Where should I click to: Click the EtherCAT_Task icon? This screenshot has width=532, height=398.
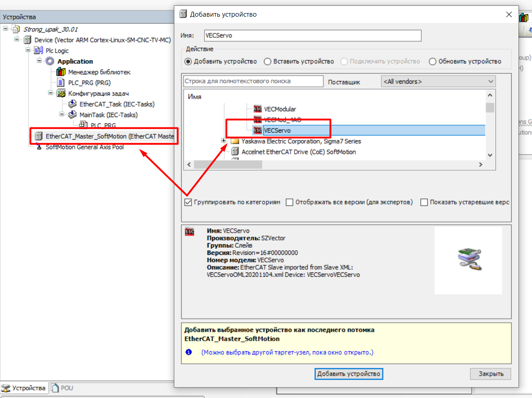pyautogui.click(x=72, y=104)
